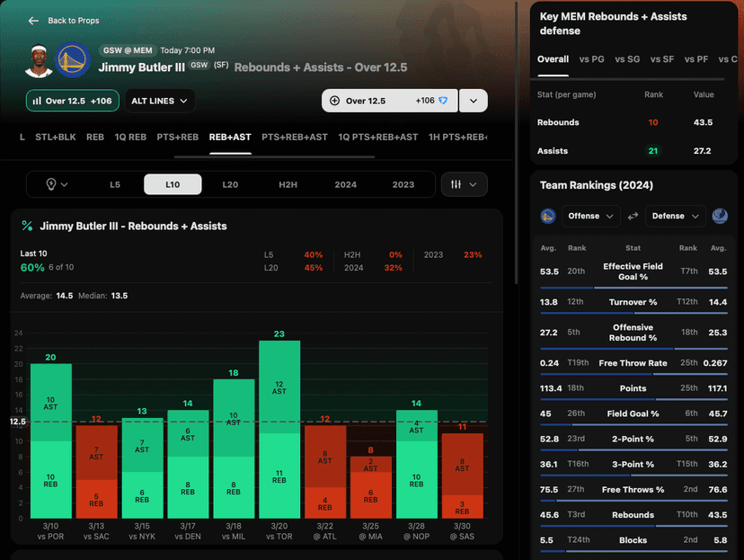Image resolution: width=744 pixels, height=560 pixels.
Task: Click the percent icon next to chart title
Action: [27, 226]
